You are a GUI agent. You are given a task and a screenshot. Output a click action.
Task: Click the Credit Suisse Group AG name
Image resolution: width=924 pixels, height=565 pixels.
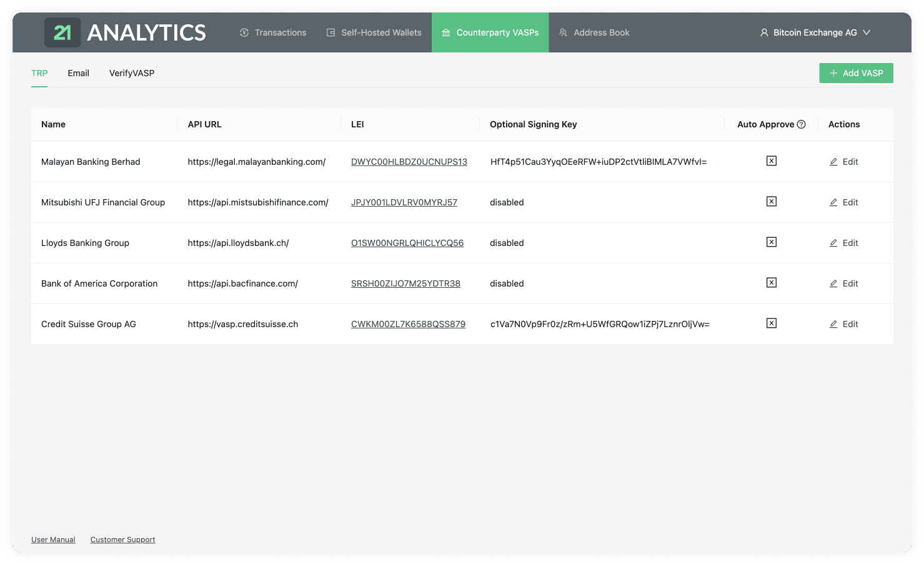tap(89, 324)
